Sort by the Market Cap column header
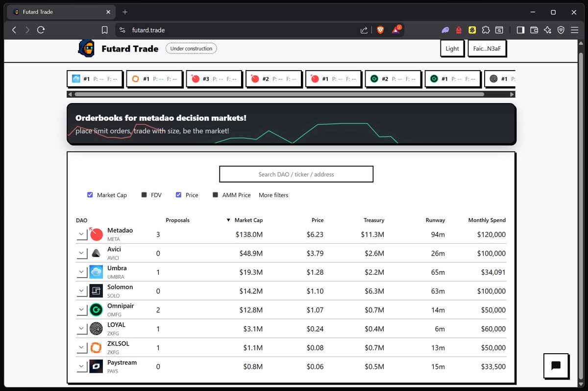The height and width of the screenshot is (391, 588). tap(245, 220)
